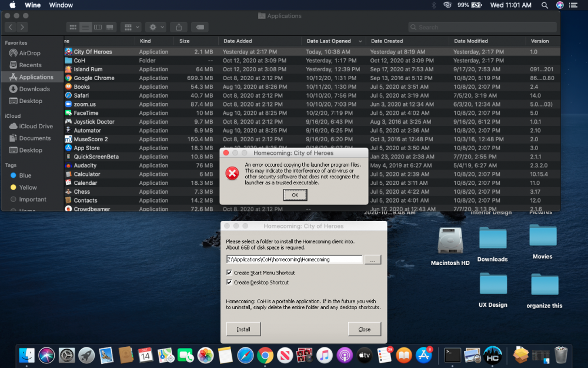The image size is (588, 368).
Task: Open Google Chrome from the Dock
Action: 265,355
